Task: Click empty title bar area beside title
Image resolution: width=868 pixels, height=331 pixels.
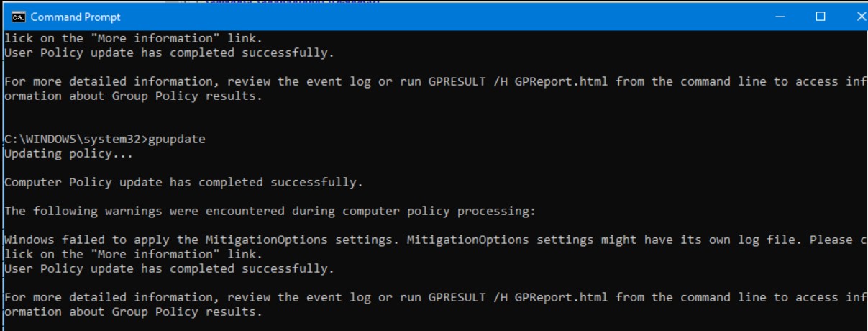Action: coord(431,17)
